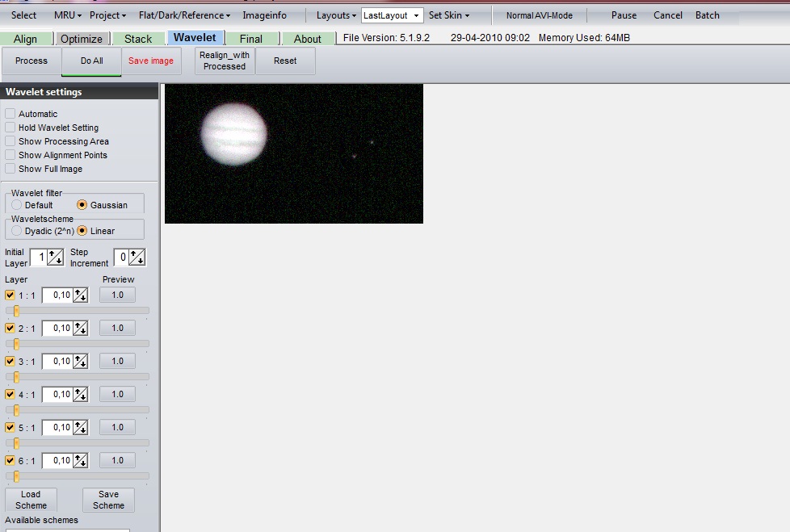This screenshot has height=532, width=790.
Task: Click the Normal AVI-Mode button
Action: [540, 15]
